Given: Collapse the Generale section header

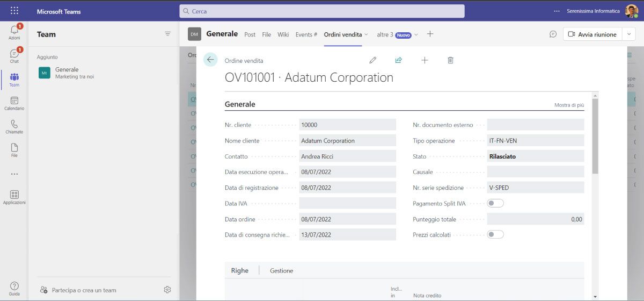Looking at the screenshot, I should tap(240, 104).
